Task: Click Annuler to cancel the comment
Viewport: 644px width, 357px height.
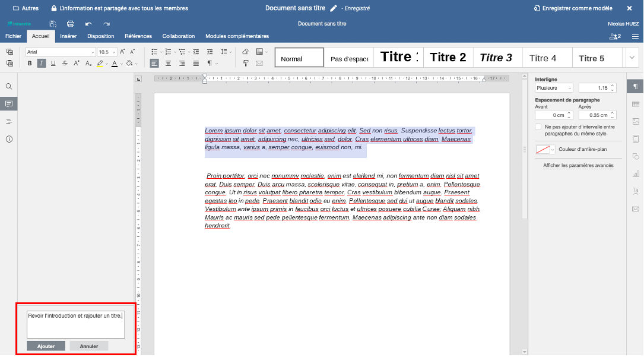Action: (88, 346)
